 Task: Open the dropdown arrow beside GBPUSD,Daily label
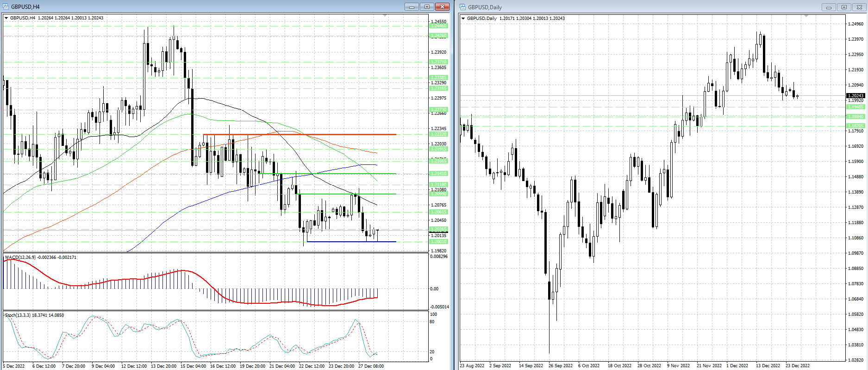pos(463,19)
